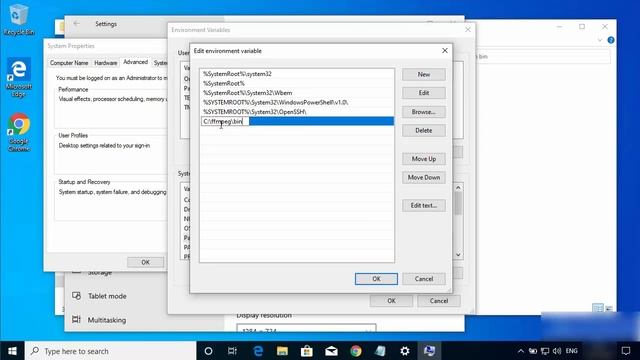The image size is (640, 360).
Task: Click New in Edit environment variable
Action: (424, 74)
